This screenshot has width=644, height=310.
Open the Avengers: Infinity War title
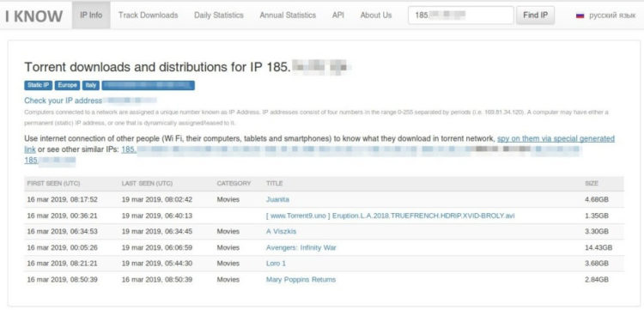pos(301,247)
